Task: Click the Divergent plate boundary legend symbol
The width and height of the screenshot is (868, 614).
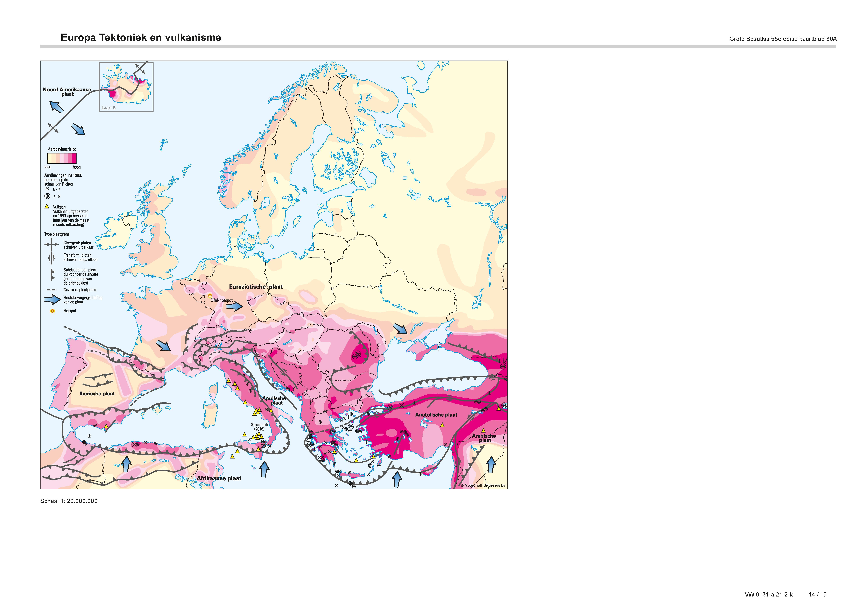Action: 52,244
